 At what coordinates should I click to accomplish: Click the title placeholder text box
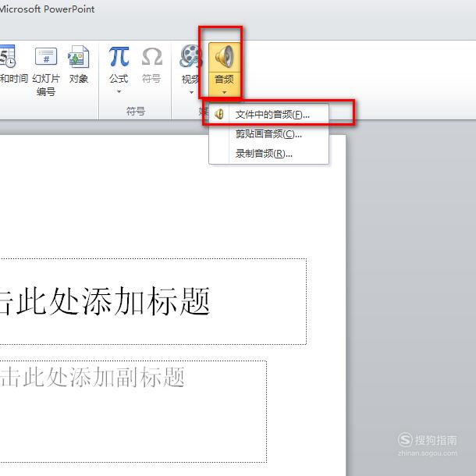click(x=153, y=301)
